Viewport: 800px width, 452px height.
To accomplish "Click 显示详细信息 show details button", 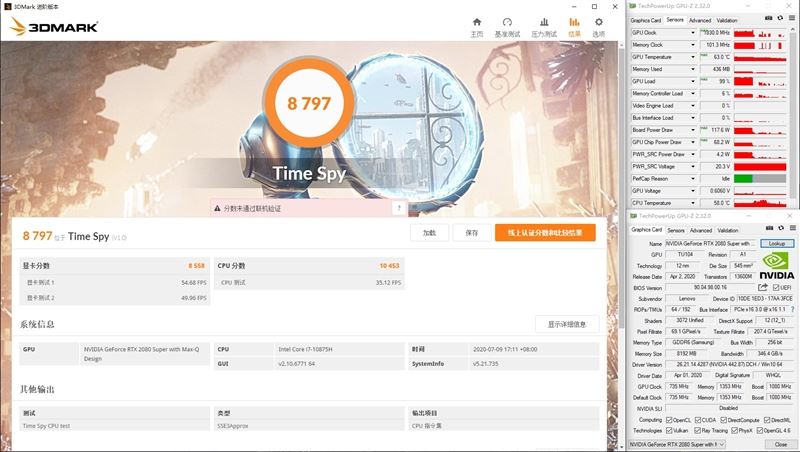I will coord(567,324).
